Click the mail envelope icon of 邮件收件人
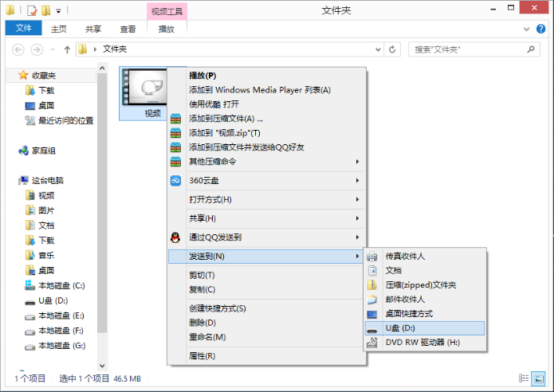Screen dimensions: 554x392 (372, 300)
